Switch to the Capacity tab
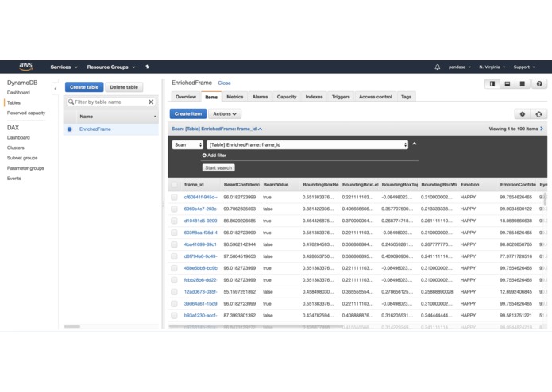The width and height of the screenshot is (552, 392). 287,97
